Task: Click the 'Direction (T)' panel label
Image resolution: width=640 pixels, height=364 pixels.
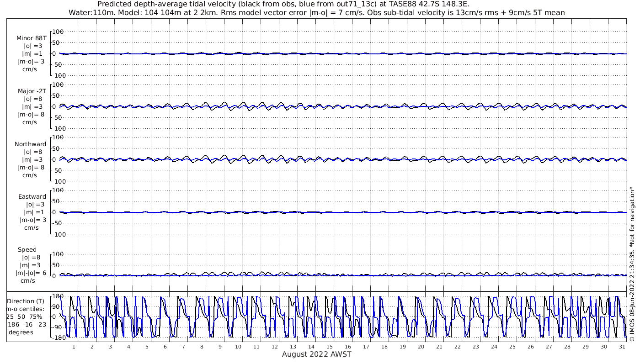Action: click(x=26, y=301)
